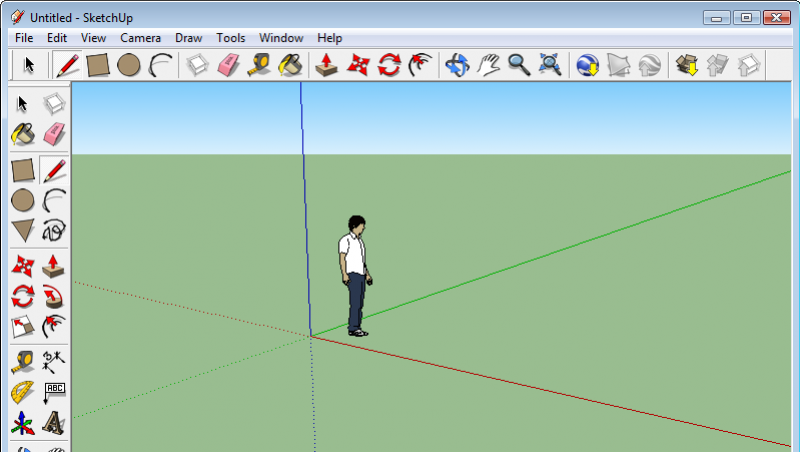Activate the Pan hand tool
Viewport: 800px width, 452px height.
coord(488,65)
